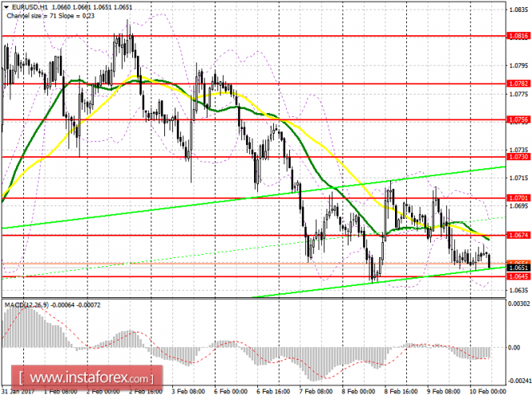Click the 1.0835 value on price scale
The height and width of the screenshot is (399, 532).
(519, 10)
